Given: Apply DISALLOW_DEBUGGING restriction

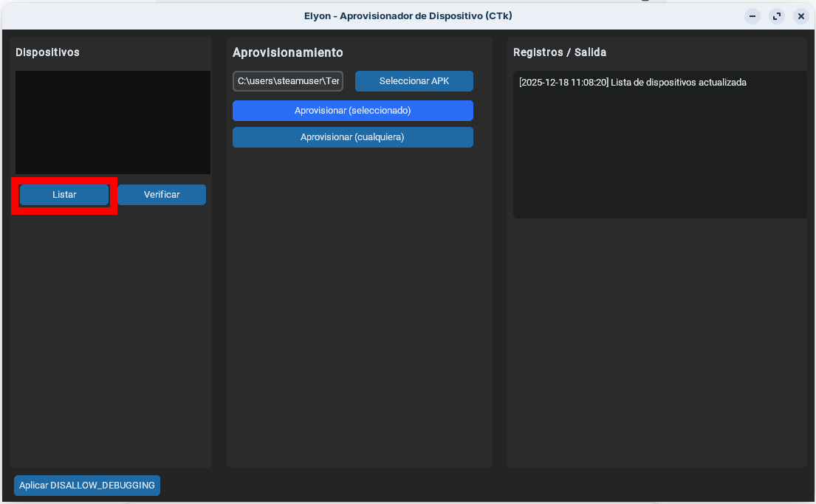Looking at the screenshot, I should point(87,486).
